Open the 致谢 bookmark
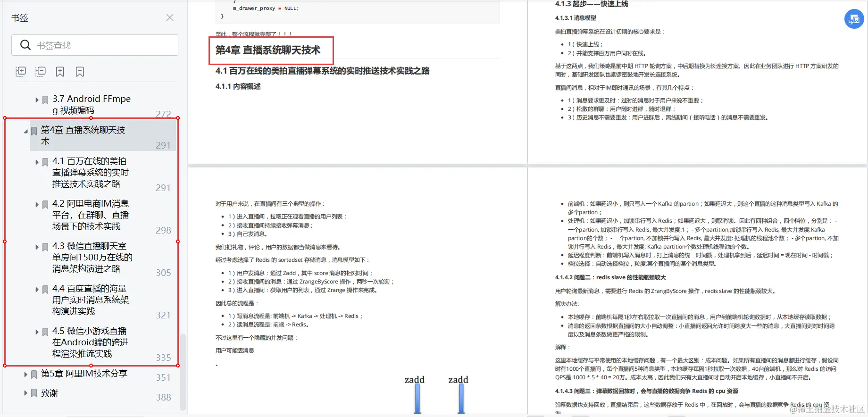 click(x=50, y=393)
